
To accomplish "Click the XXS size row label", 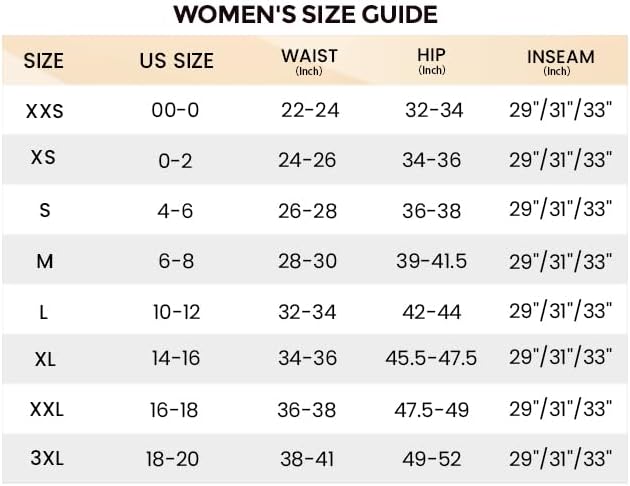I will pos(44,110).
